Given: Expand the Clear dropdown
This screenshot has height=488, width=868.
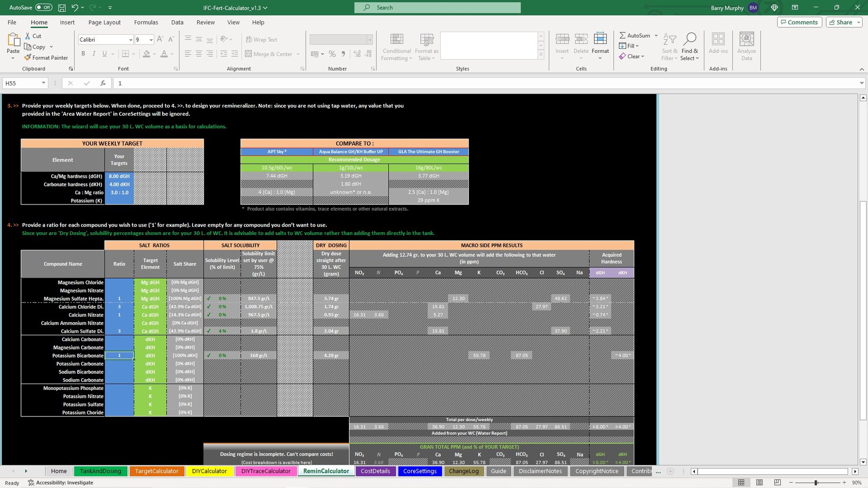Looking at the screenshot, I should pos(642,57).
